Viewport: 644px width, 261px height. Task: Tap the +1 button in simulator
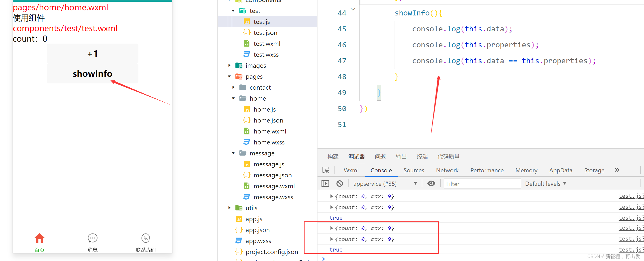point(93,54)
